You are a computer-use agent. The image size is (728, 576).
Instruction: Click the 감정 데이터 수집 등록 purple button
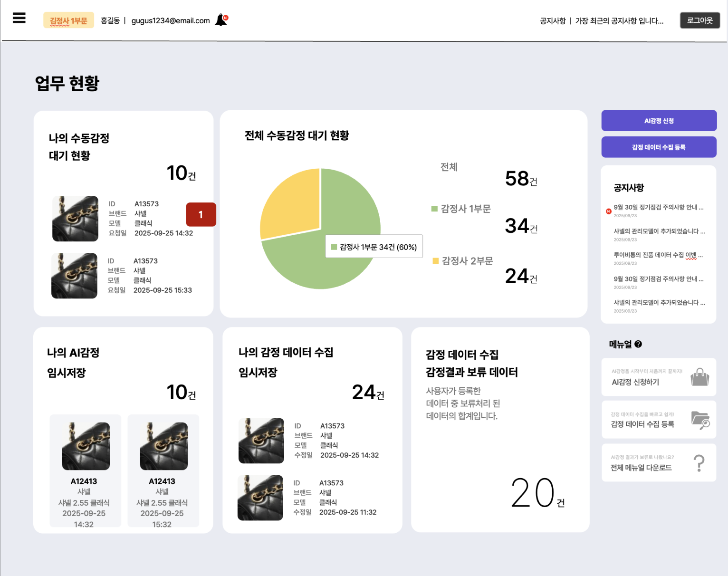(659, 147)
